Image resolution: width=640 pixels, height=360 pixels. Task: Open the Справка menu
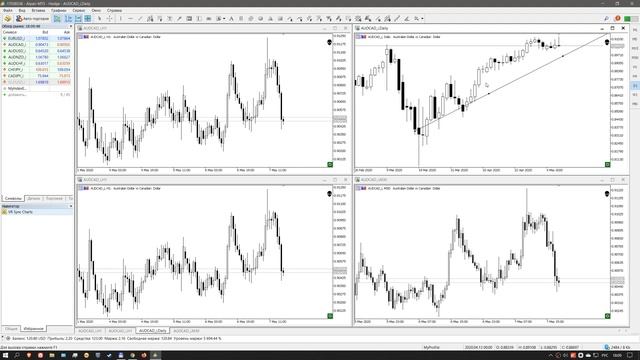click(114, 10)
